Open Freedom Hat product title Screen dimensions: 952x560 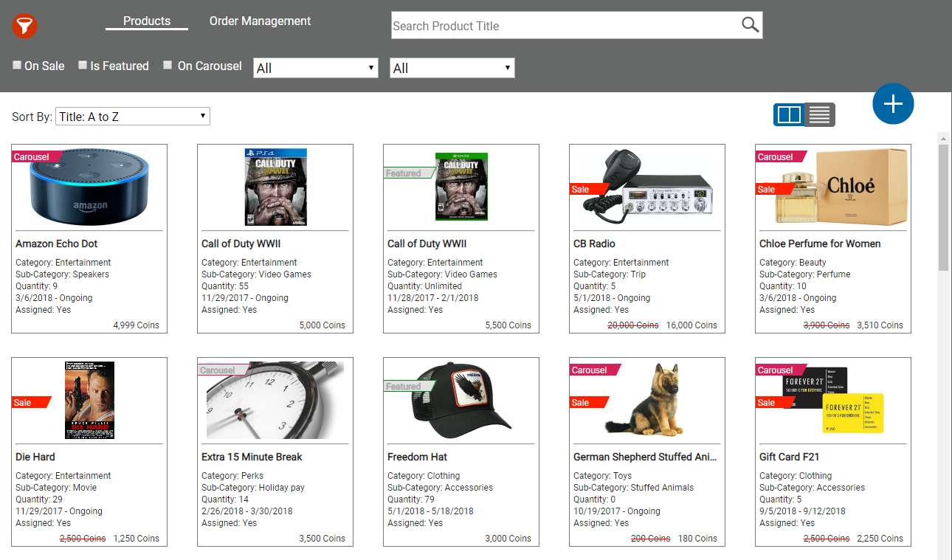pos(417,457)
